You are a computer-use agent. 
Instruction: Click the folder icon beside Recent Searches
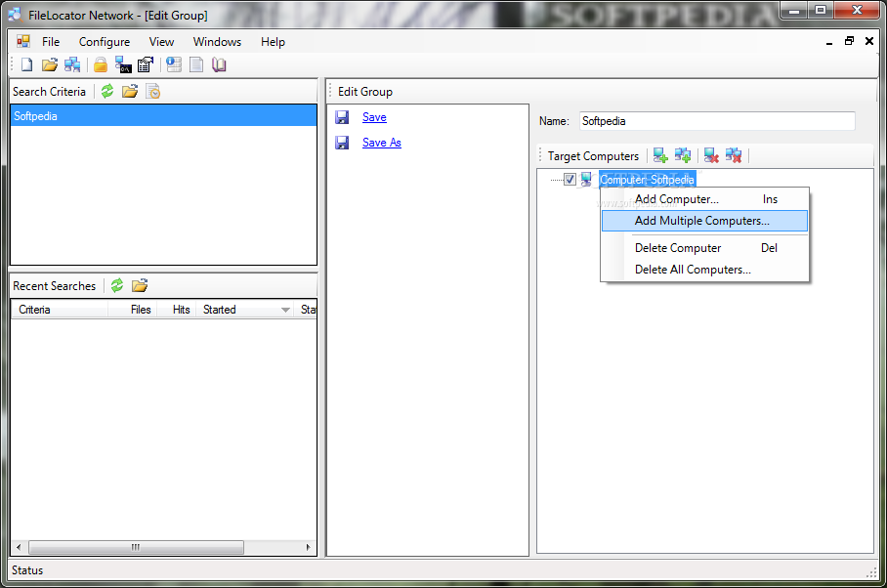(140, 285)
